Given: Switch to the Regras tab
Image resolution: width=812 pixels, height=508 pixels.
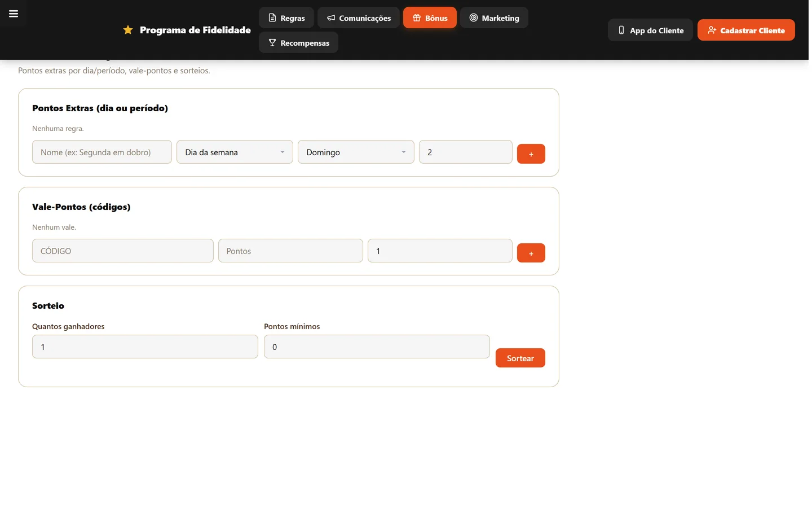Looking at the screenshot, I should (x=286, y=18).
